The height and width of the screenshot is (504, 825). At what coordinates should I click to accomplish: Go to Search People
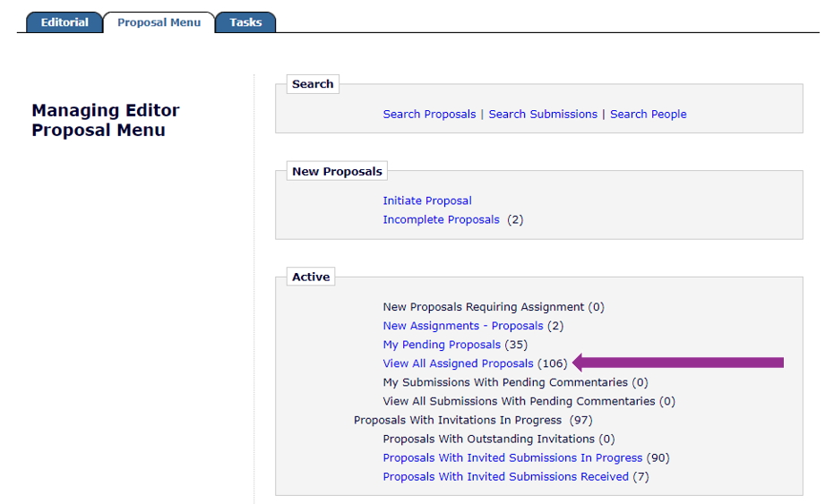(x=648, y=115)
